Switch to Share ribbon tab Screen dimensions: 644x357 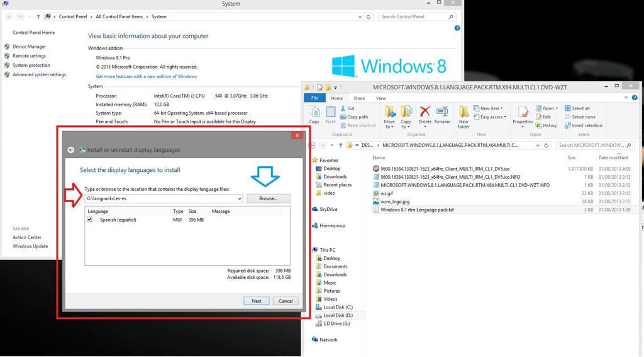point(359,98)
